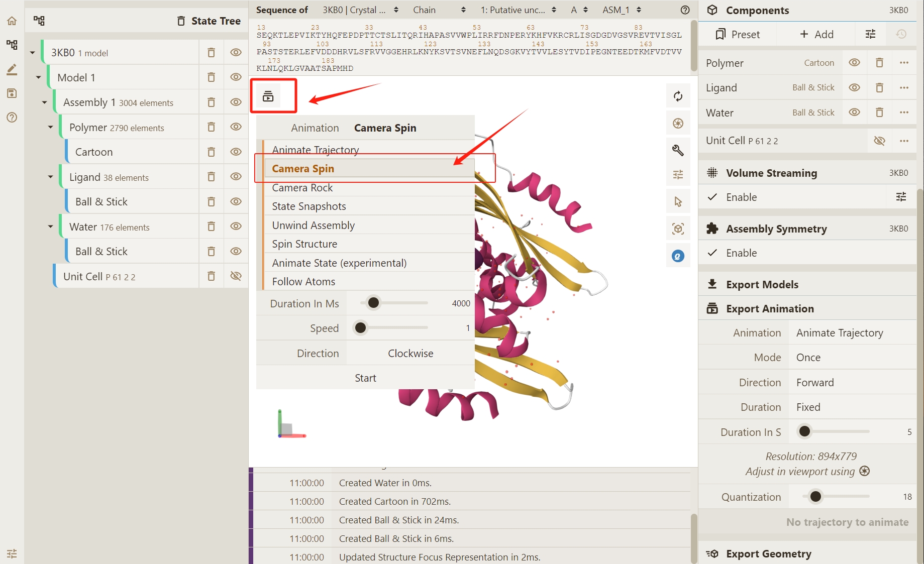Open the screenshot/state snapshot icon

click(678, 123)
